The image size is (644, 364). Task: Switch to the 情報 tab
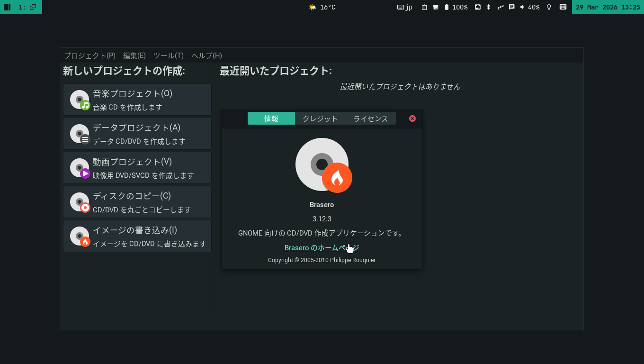point(271,118)
